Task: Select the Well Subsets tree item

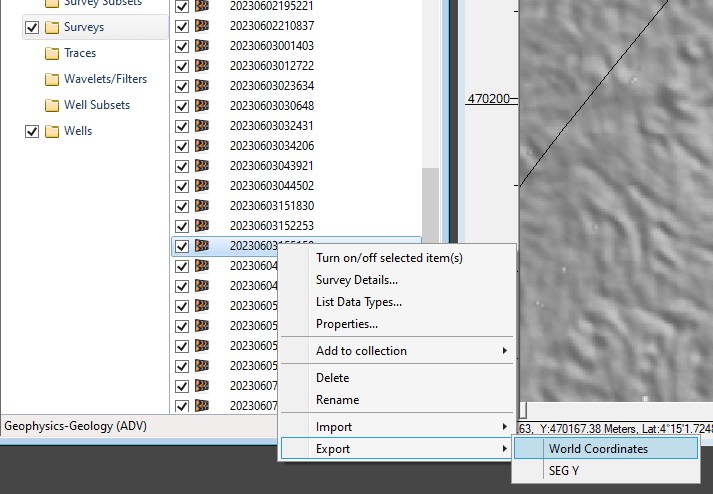Action: (x=96, y=105)
